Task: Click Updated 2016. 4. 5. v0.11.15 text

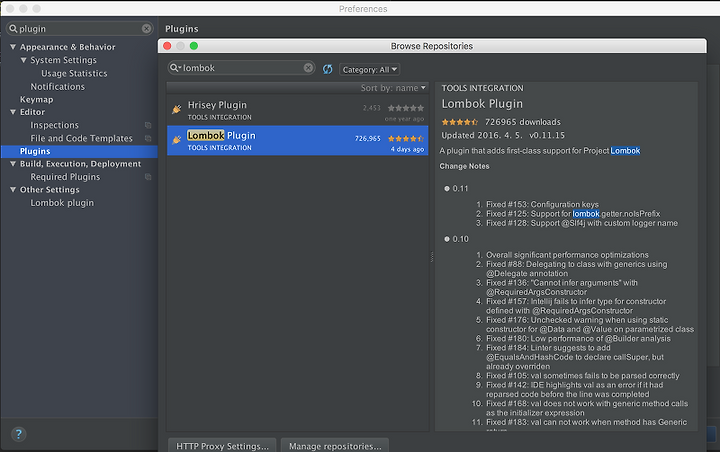Action: (503, 136)
